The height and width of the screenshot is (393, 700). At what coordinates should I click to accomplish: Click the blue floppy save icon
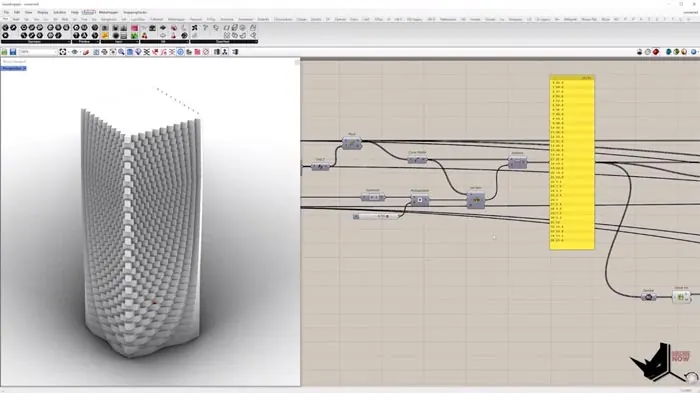(13, 52)
